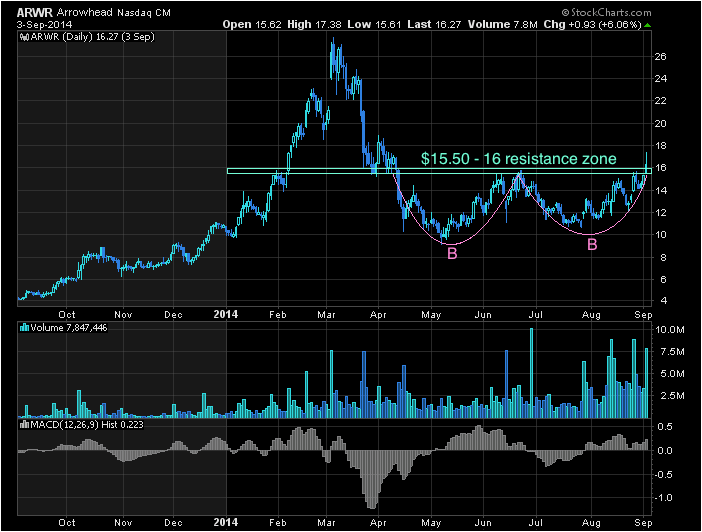Image resolution: width=702 pixels, height=532 pixels.
Task: Click the Sep label under the price panel
Action: [x=643, y=314]
